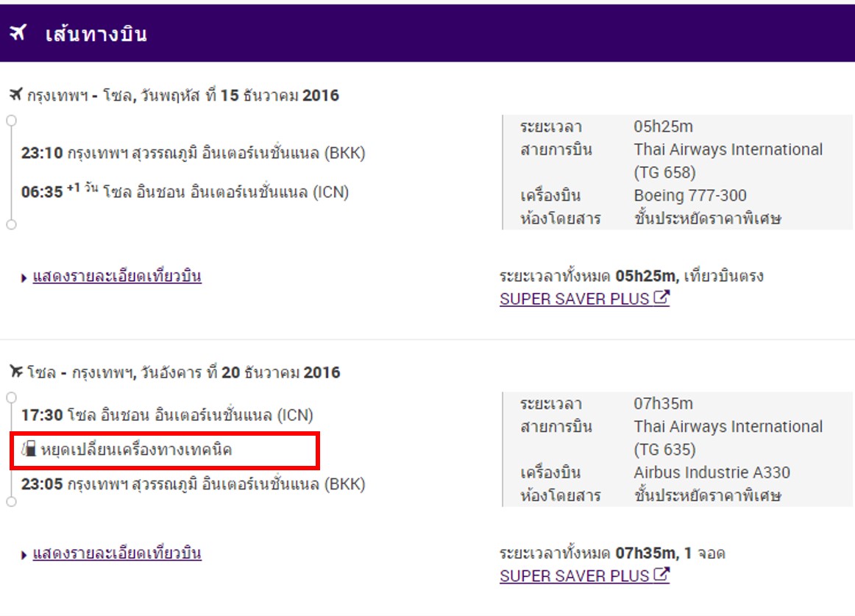Click the departing plane icon beside กรุงเทพฯ - โซล

15,95
